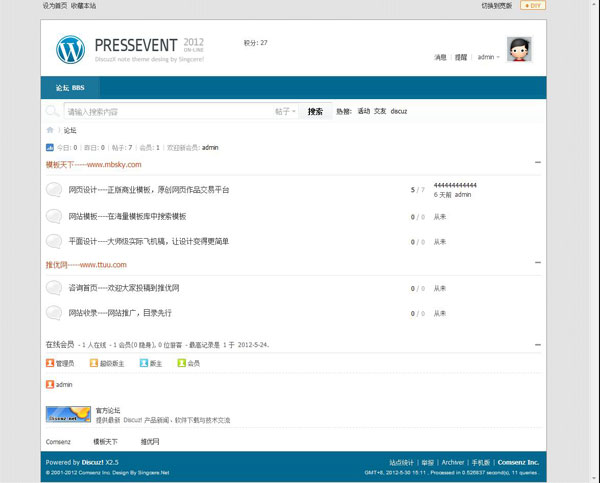Open the 消息 messages menu item
The image size is (600, 483).
click(x=440, y=58)
